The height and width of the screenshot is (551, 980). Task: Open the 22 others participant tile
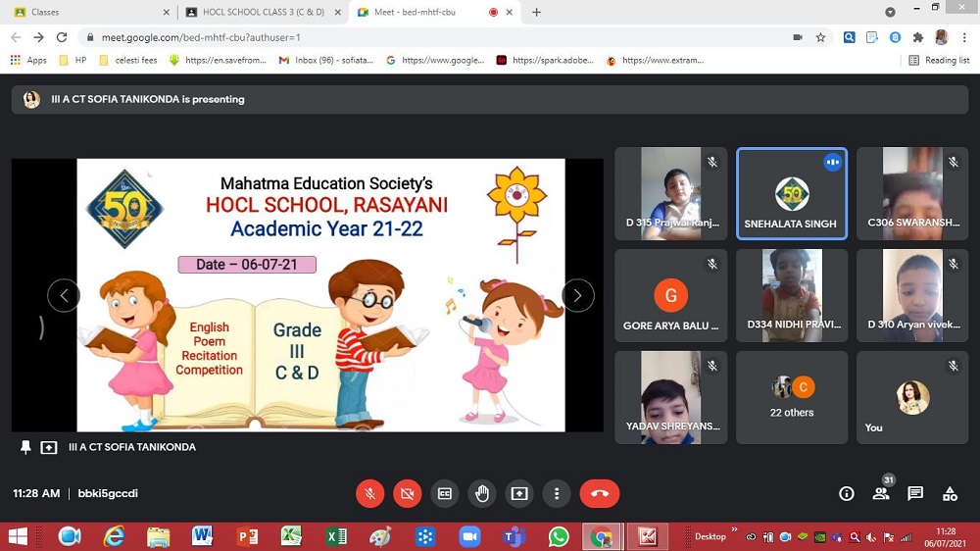[x=791, y=396]
